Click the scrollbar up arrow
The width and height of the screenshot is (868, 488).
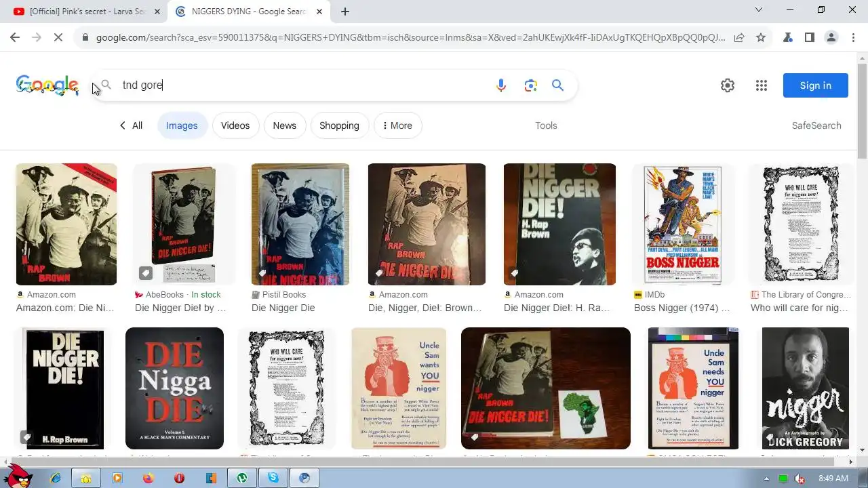tap(862, 58)
